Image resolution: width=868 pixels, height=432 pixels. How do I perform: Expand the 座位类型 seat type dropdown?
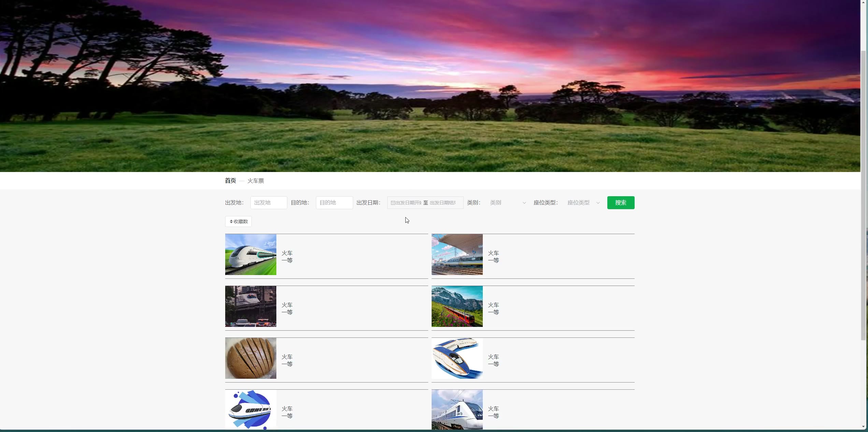(583, 203)
